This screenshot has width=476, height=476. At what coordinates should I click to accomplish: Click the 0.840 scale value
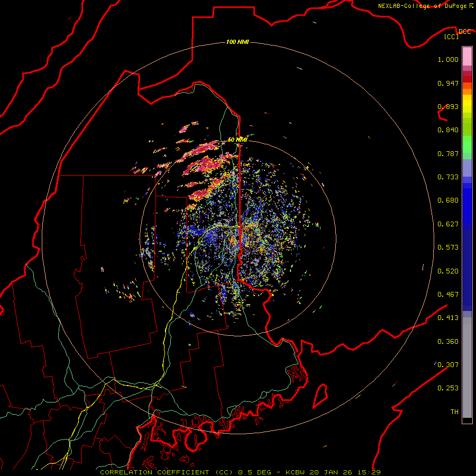pyautogui.click(x=448, y=130)
